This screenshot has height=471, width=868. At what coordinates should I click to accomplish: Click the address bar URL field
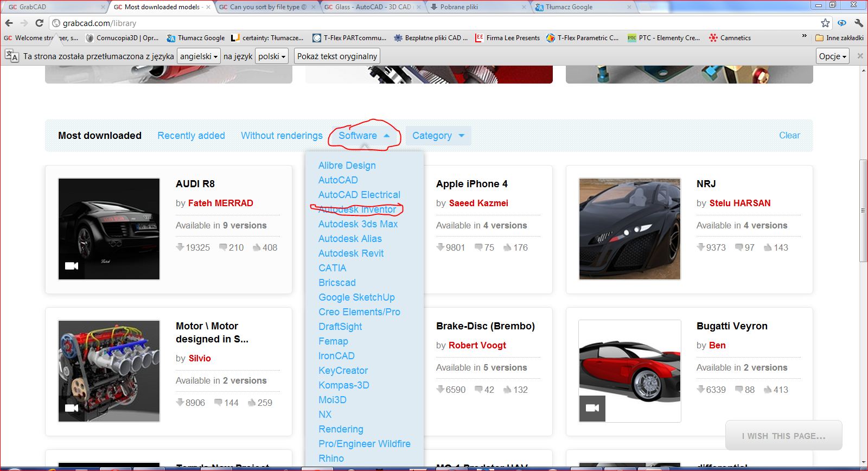pos(434,23)
